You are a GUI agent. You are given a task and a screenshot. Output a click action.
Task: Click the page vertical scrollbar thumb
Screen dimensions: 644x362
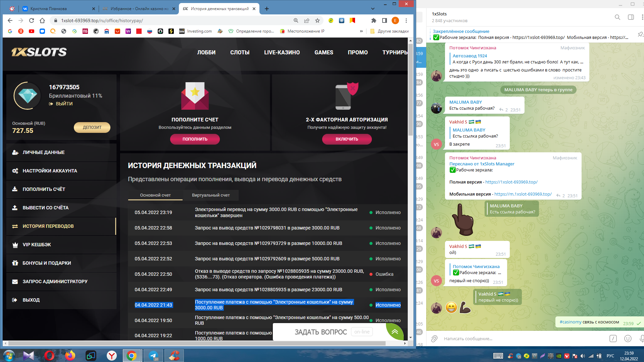pos(410,89)
